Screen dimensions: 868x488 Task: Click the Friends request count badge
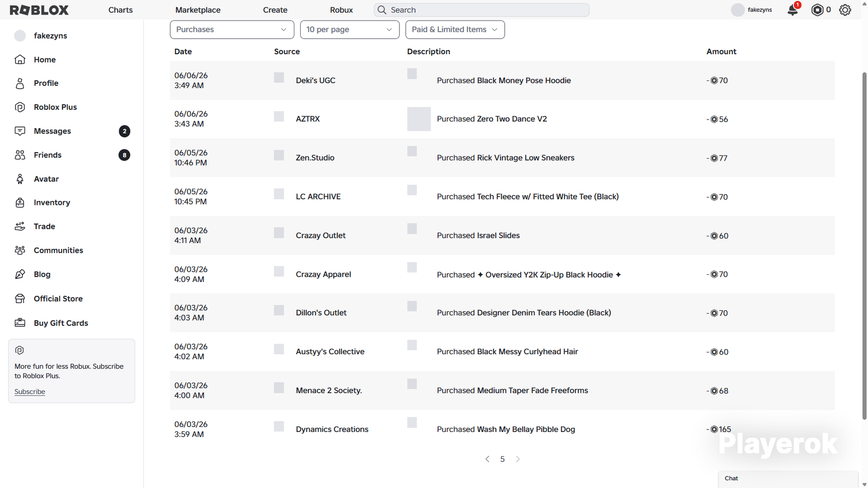click(x=124, y=155)
